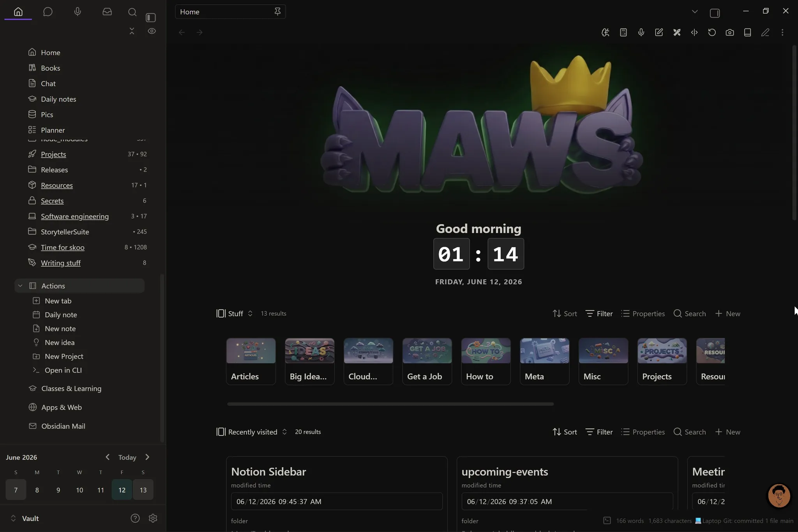
Task: Open the Vault switcher dropdown
Action: tap(24, 519)
